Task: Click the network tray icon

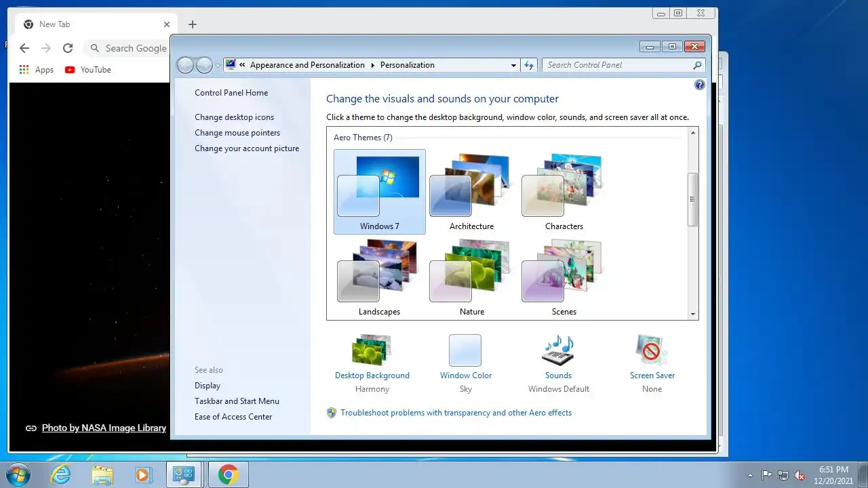Action: (783, 475)
